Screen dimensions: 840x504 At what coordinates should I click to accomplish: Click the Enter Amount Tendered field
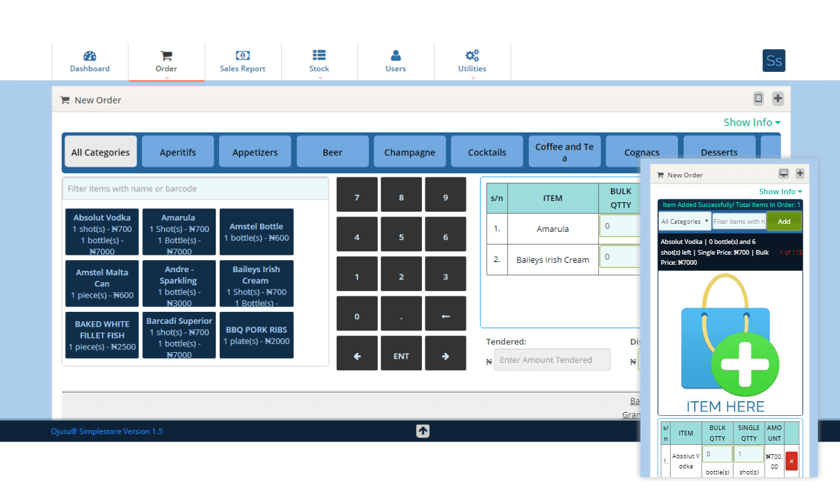click(552, 360)
